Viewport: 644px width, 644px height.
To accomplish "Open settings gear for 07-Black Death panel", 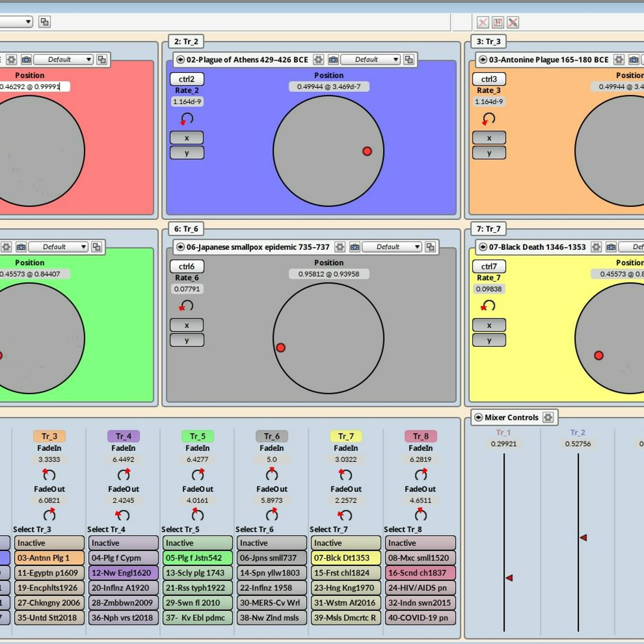I will pyautogui.click(x=596, y=247).
